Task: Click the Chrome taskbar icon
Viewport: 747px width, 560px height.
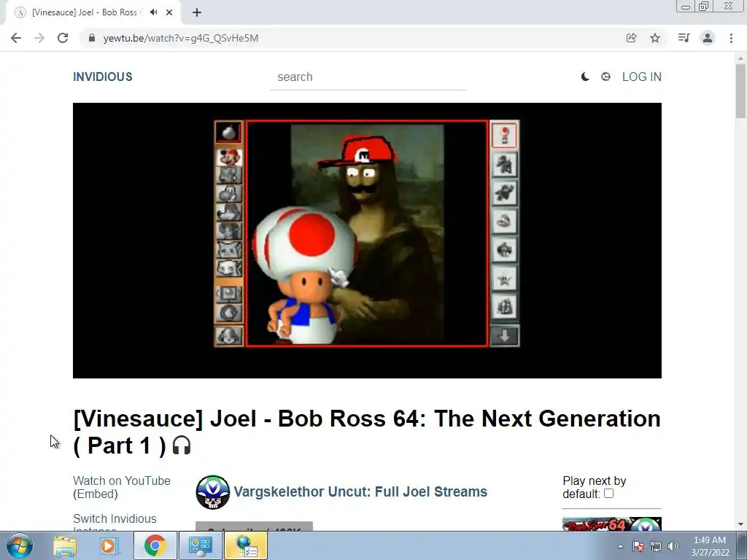Action: click(x=155, y=545)
